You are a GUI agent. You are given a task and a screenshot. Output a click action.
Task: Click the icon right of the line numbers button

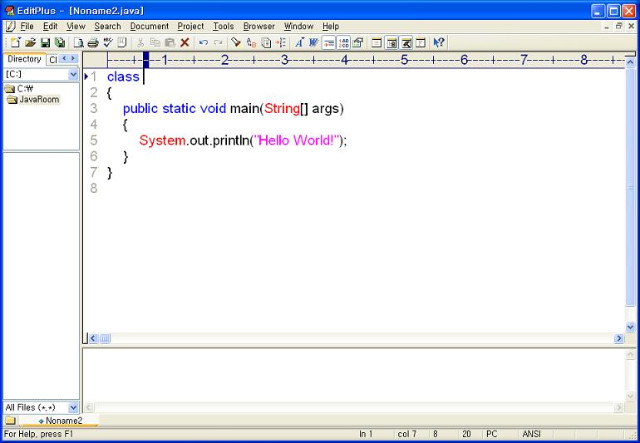[x=358, y=42]
